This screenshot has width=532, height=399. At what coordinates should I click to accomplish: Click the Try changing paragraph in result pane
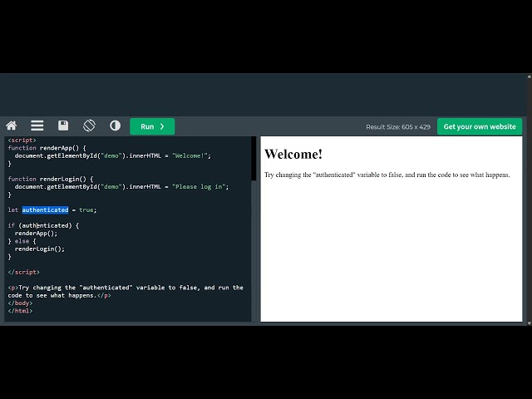click(387, 175)
